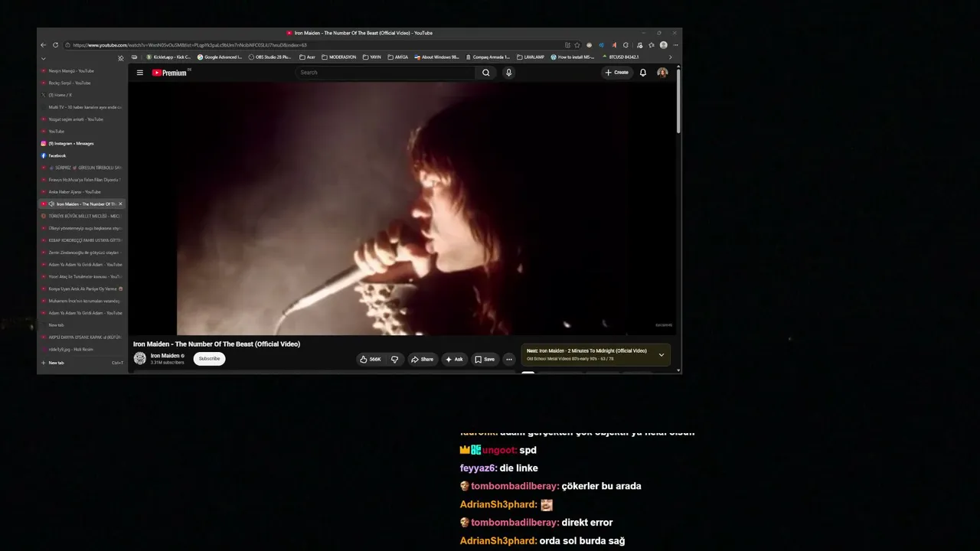Open the YouTube guide hamburger menu
Screen dimensions: 980x551
point(140,73)
